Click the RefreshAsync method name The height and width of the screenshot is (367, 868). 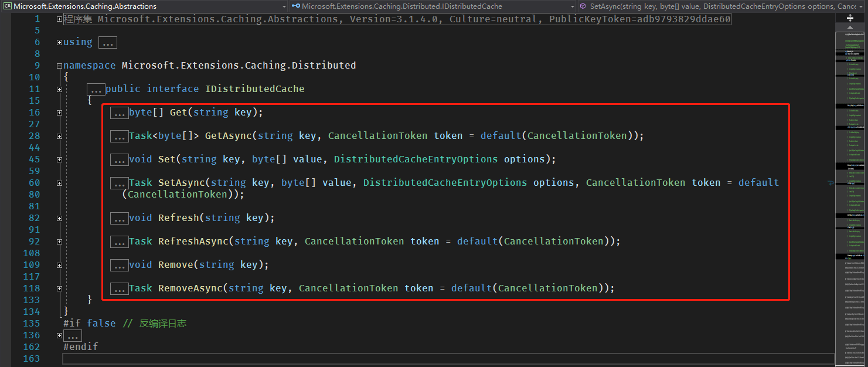tap(193, 242)
